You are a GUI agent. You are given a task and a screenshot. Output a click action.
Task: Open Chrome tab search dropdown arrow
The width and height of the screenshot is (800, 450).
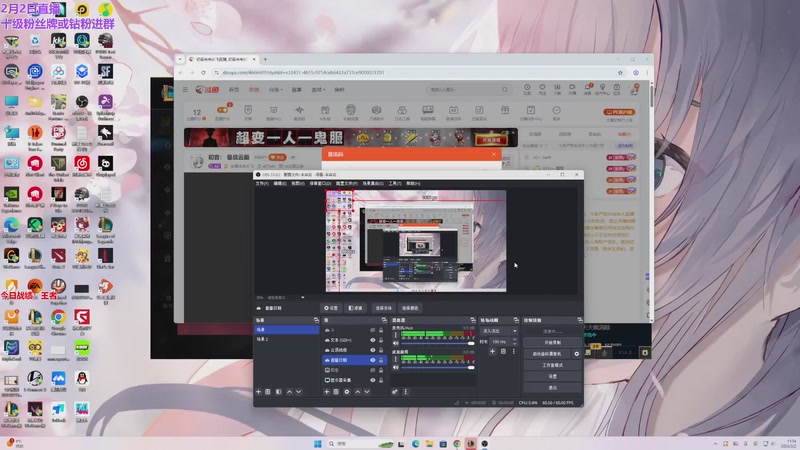[180, 59]
